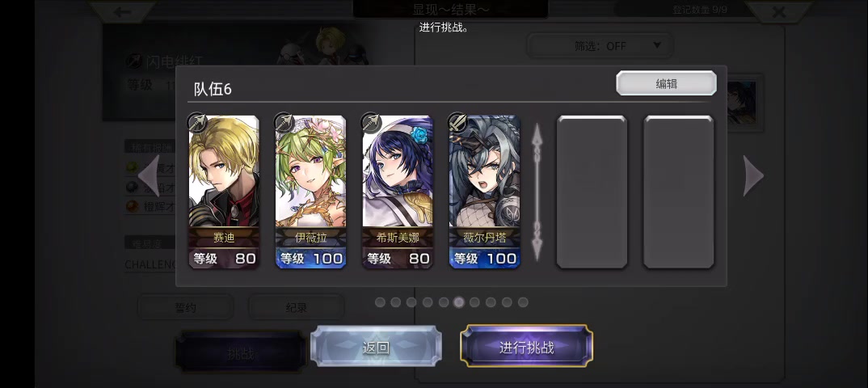This screenshot has width=868, height=388.
Task: Select the seventh team page dot
Action: click(474, 302)
